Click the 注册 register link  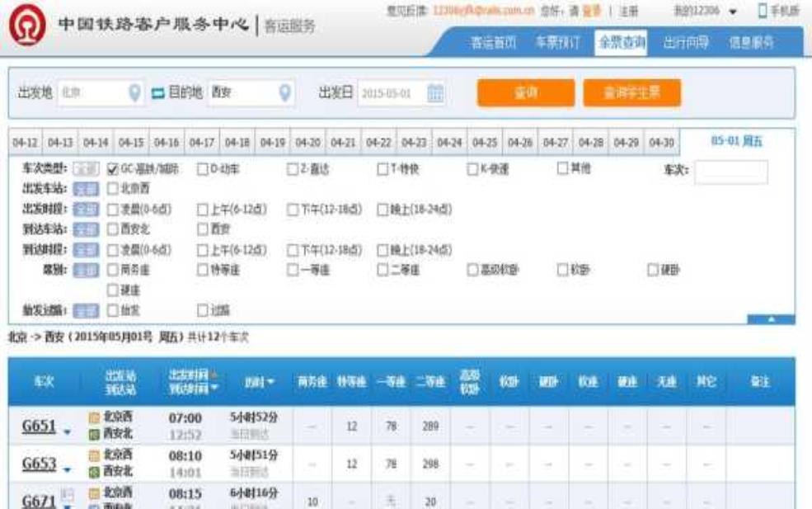(629, 11)
